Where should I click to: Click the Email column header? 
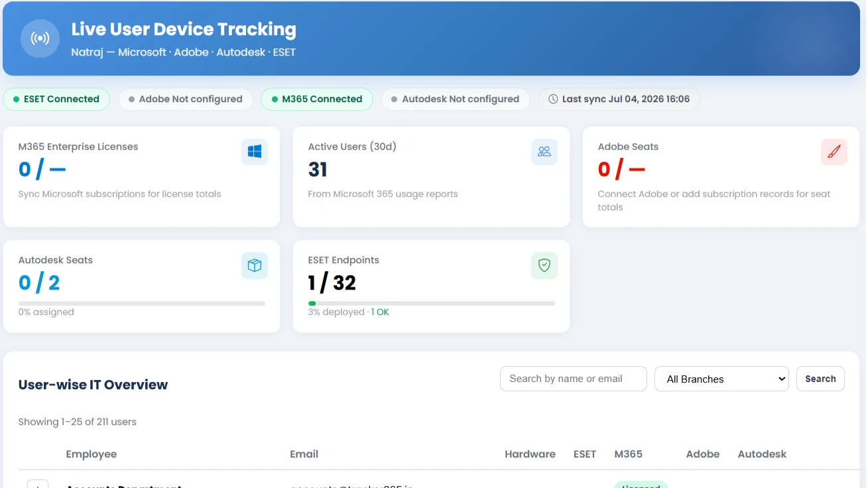click(x=304, y=454)
